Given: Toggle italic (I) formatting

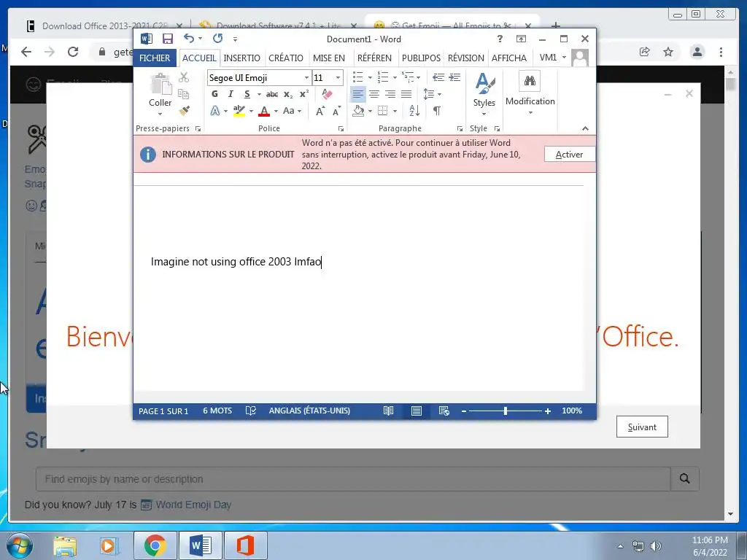Looking at the screenshot, I should pos(231,94).
